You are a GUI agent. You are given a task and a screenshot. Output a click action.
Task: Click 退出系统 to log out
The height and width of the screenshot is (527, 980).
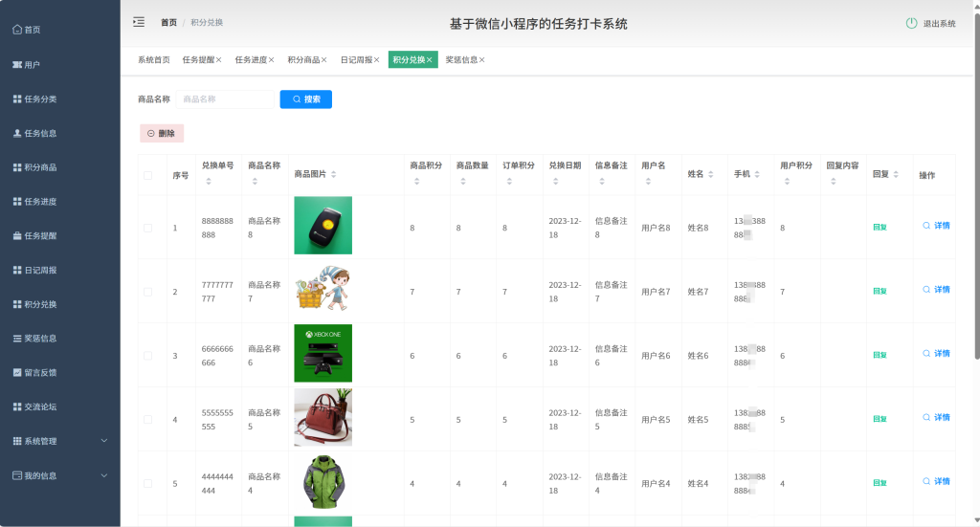[939, 24]
